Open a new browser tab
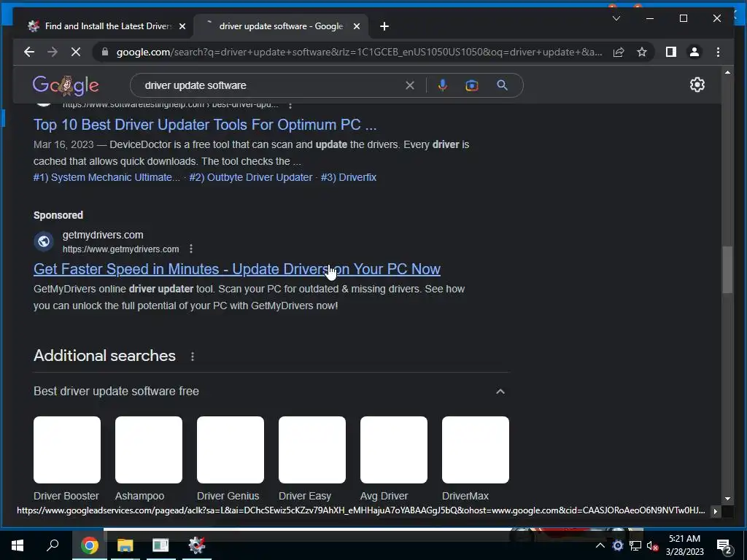The height and width of the screenshot is (560, 747). pos(384,27)
